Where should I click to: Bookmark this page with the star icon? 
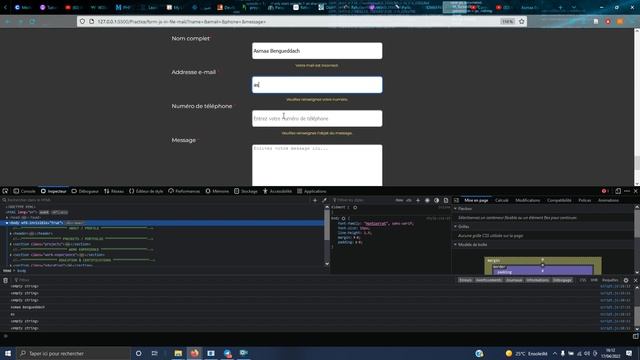[x=521, y=21]
